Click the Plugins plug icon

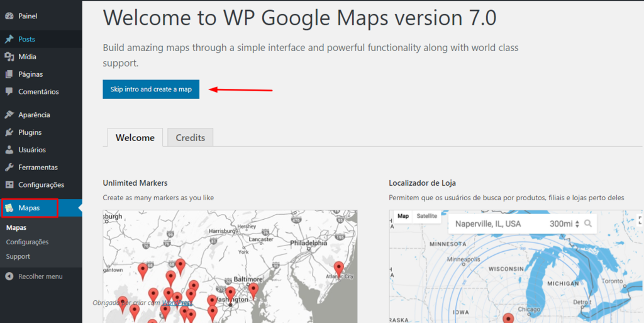(9, 132)
